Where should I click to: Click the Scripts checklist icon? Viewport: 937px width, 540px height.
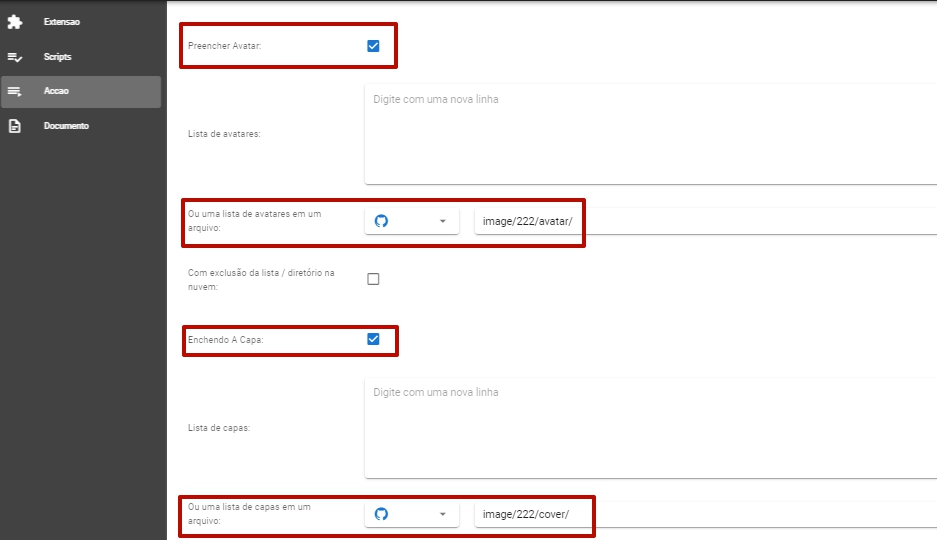click(x=14, y=57)
